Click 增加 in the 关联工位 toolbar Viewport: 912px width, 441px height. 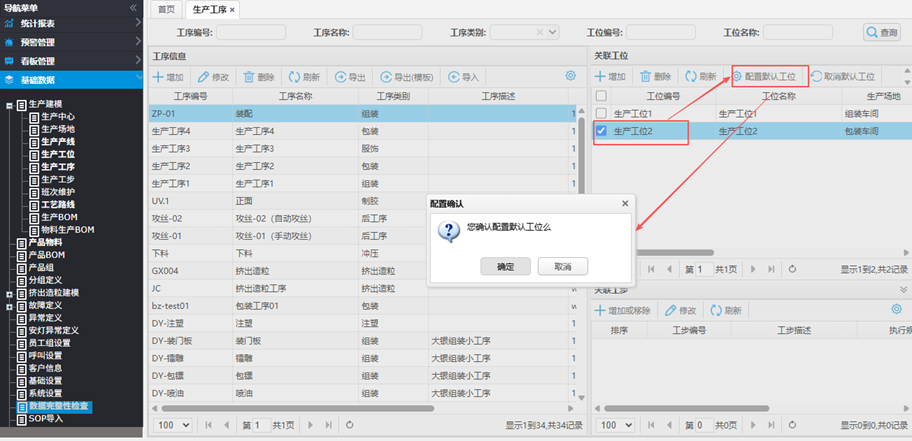click(x=610, y=77)
